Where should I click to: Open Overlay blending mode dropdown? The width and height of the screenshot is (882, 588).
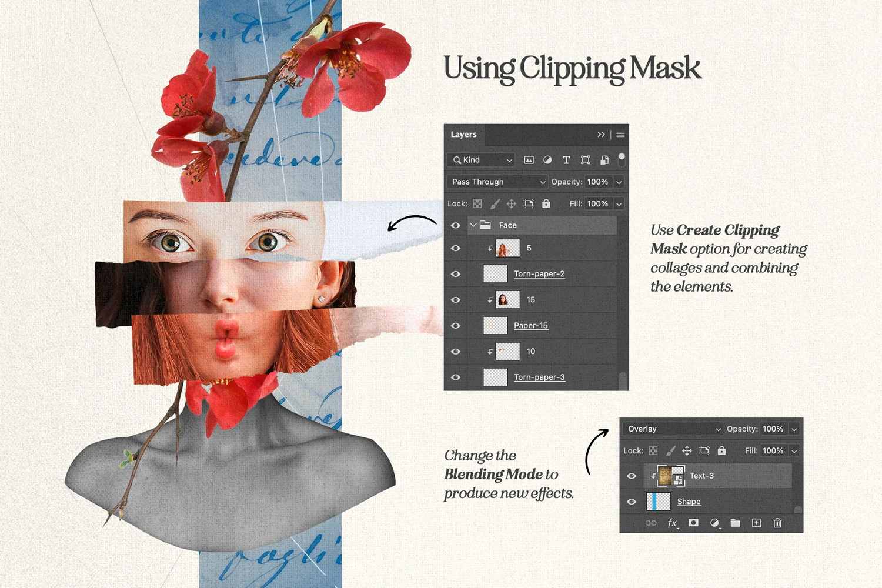pyautogui.click(x=673, y=429)
